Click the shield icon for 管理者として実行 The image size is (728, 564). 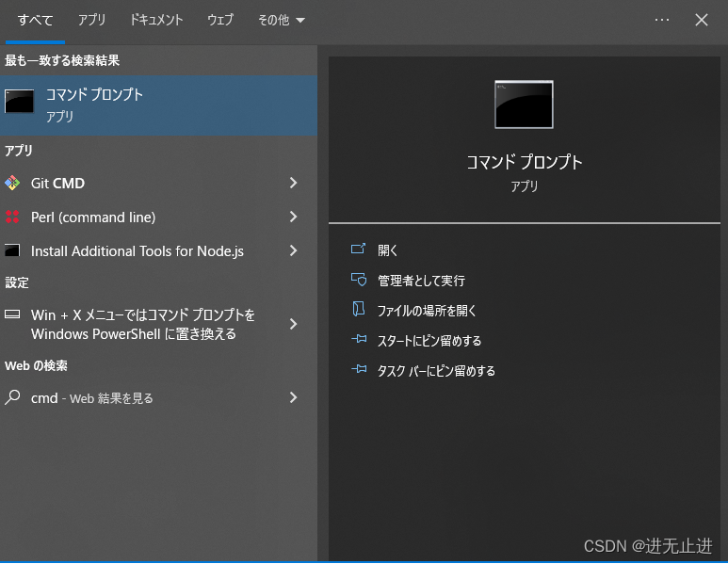359,280
